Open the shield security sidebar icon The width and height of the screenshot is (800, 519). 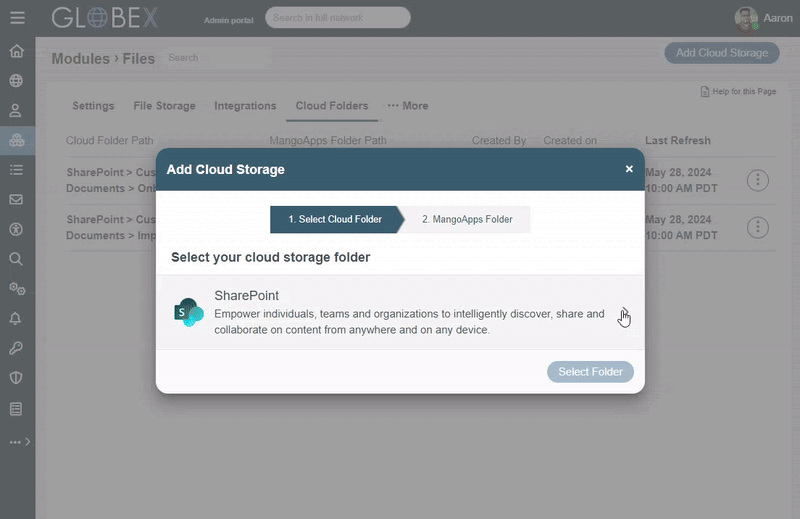(16, 378)
